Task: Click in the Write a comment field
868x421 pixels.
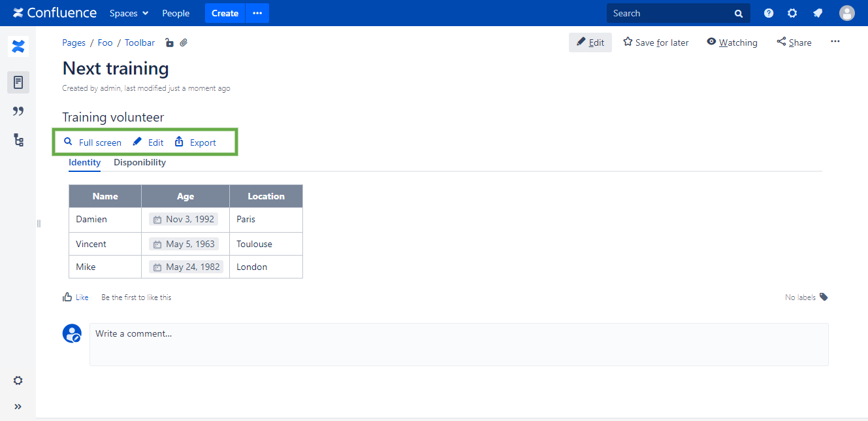Action: (x=458, y=344)
